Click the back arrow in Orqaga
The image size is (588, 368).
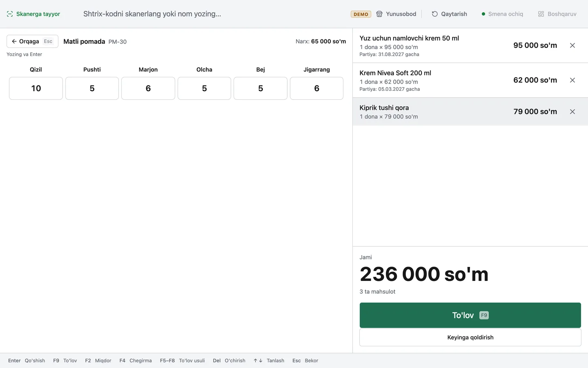pyautogui.click(x=14, y=41)
